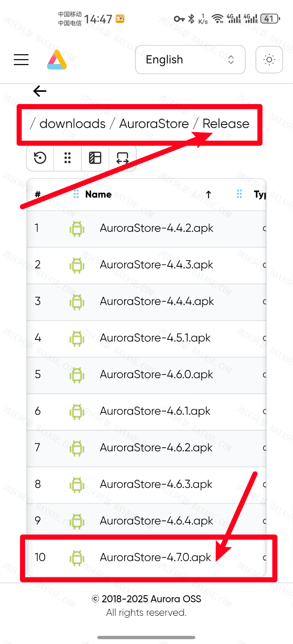
Task: Open the English language dropdown
Action: pyautogui.click(x=190, y=60)
